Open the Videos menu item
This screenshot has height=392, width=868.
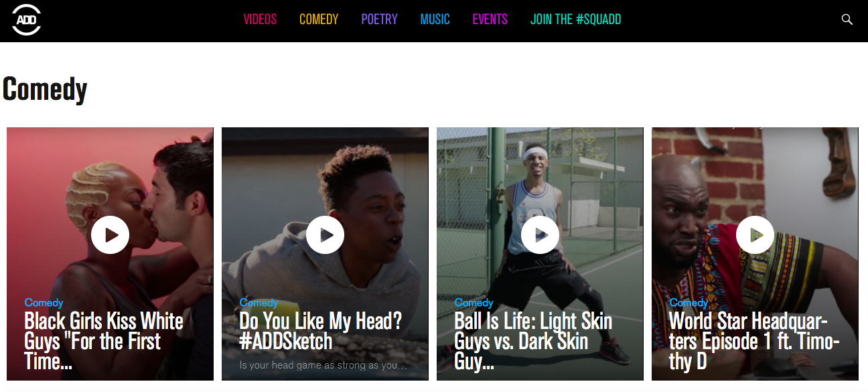[x=260, y=19]
